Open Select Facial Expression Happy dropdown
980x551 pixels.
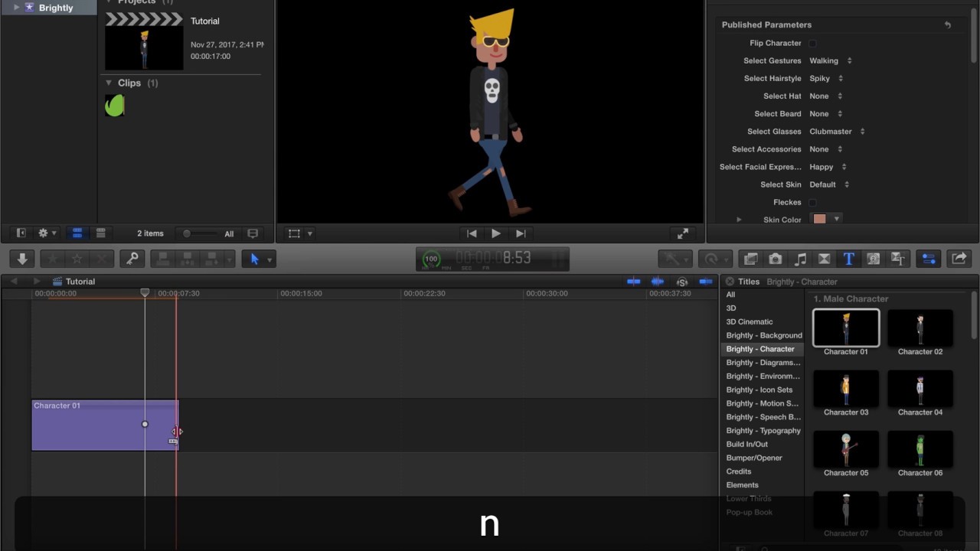(x=828, y=167)
